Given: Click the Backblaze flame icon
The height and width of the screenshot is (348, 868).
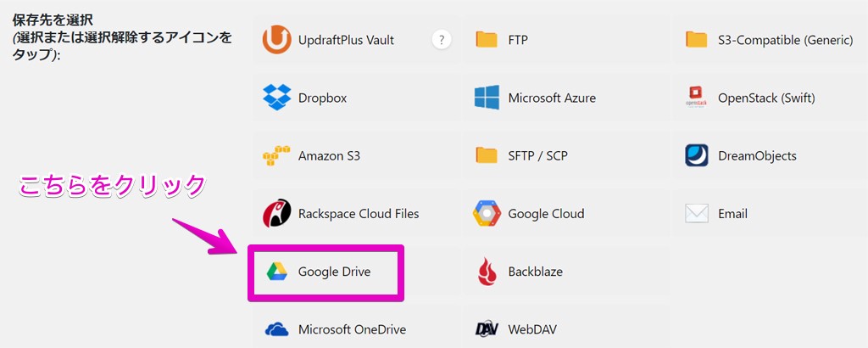Looking at the screenshot, I should pyautogui.click(x=487, y=272).
